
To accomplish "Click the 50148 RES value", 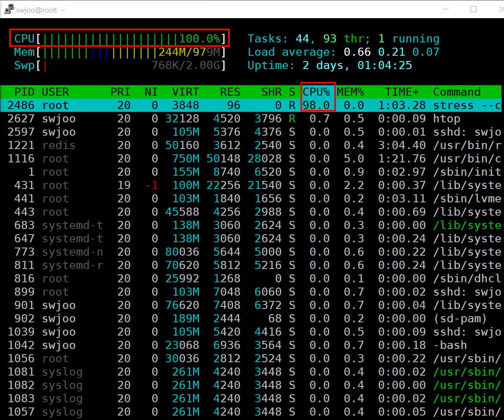I will [223, 158].
